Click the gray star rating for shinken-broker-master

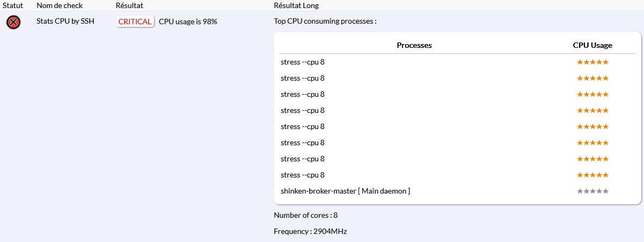click(x=592, y=191)
